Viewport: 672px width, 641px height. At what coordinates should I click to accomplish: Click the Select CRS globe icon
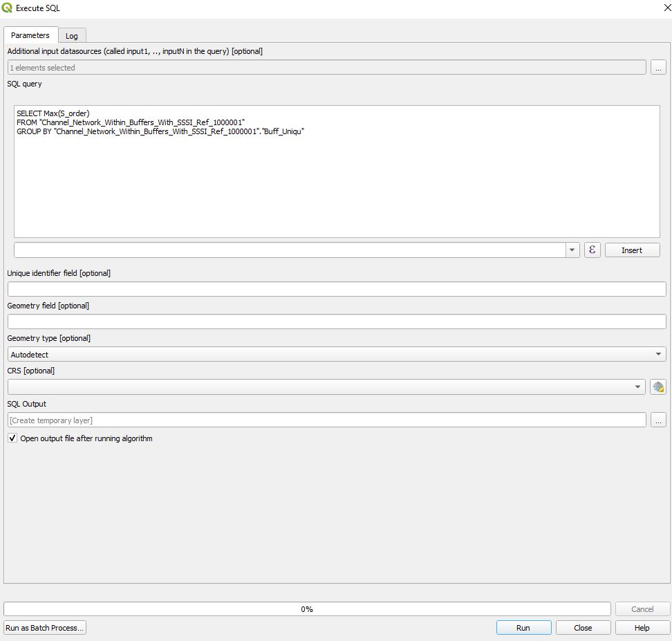tap(658, 387)
